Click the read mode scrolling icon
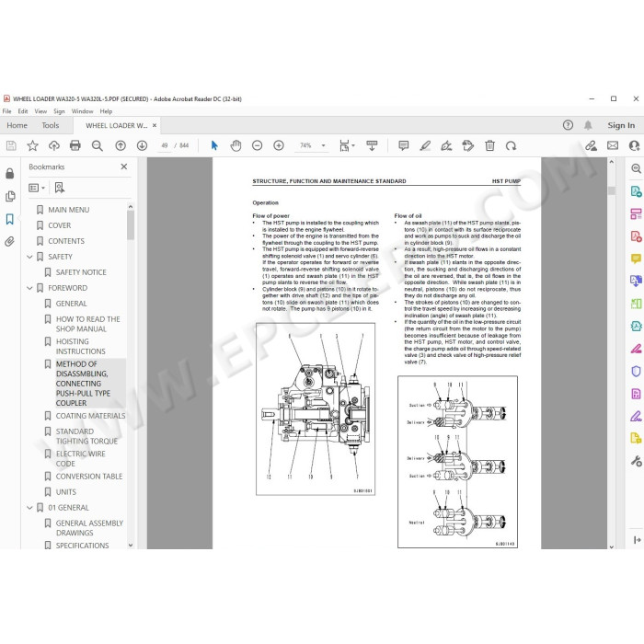 pyautogui.click(x=372, y=145)
